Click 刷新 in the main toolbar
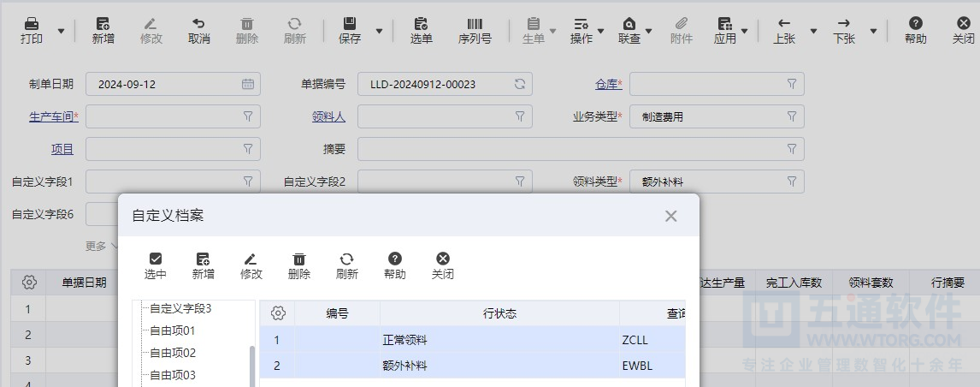This screenshot has width=980, height=387. tap(295, 31)
